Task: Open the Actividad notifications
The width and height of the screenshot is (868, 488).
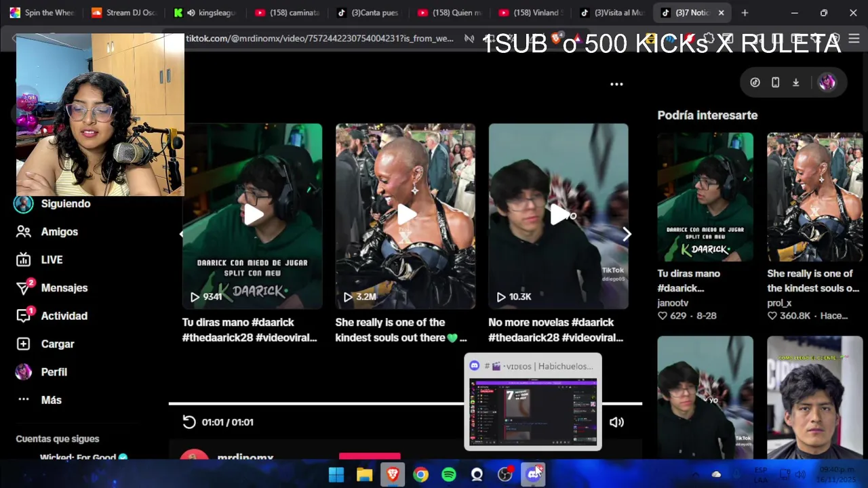Action: click(52, 316)
